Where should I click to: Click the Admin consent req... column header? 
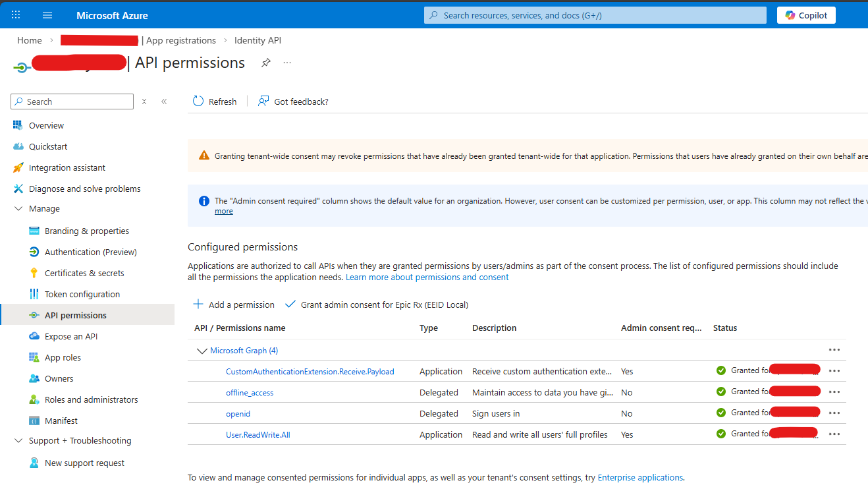(661, 328)
